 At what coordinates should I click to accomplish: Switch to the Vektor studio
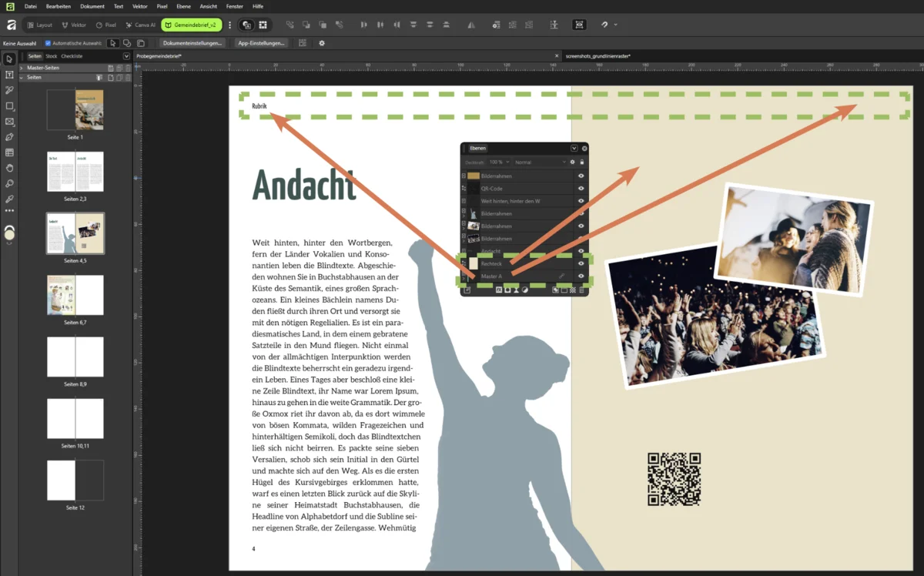coord(74,25)
